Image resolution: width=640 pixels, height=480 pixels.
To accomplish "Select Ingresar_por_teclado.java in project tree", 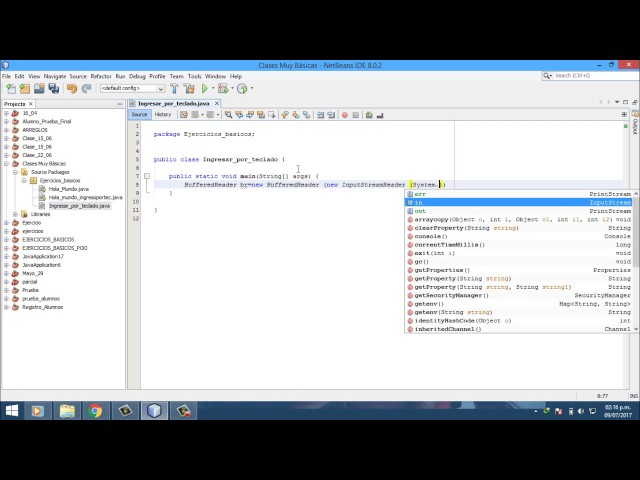I will tap(79, 206).
